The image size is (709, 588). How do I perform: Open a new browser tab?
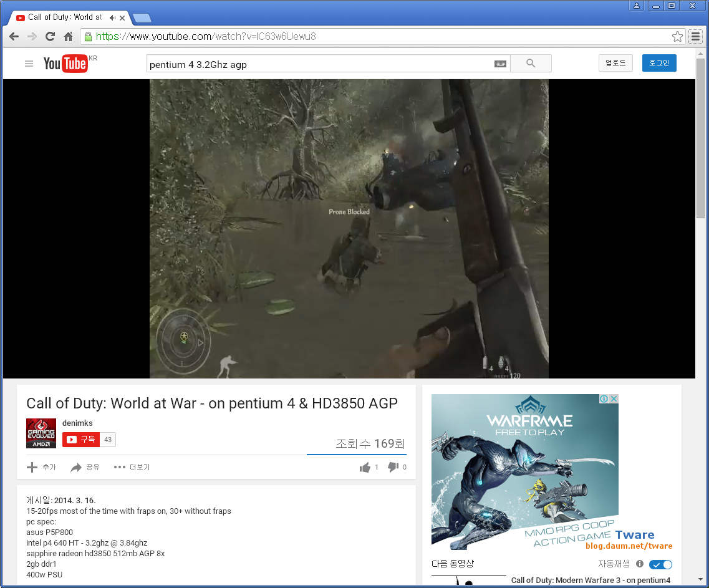(x=142, y=18)
